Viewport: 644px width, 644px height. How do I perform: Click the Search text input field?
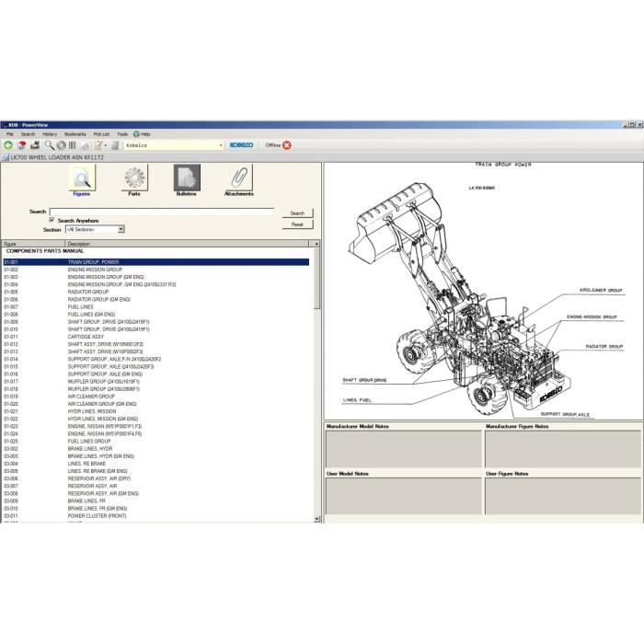(161, 212)
